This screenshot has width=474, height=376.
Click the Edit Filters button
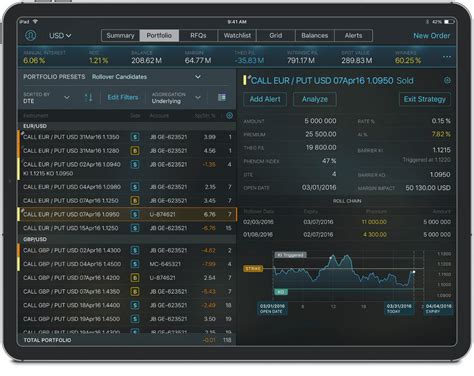coord(123,97)
